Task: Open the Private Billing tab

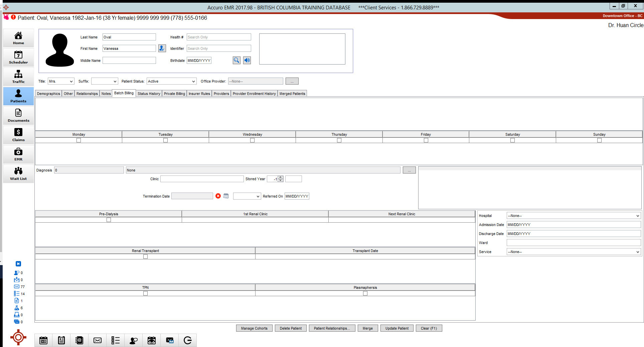Action: coord(174,94)
